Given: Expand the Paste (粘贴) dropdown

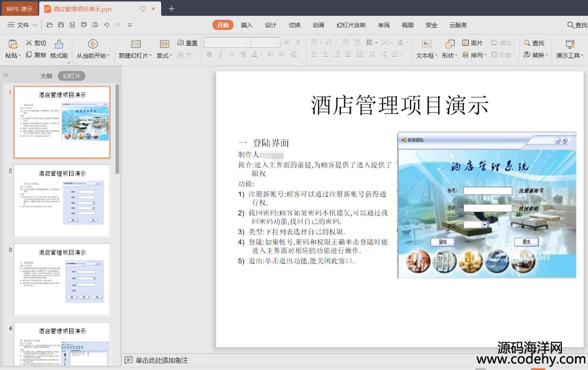Looking at the screenshot, I should click(13, 55).
